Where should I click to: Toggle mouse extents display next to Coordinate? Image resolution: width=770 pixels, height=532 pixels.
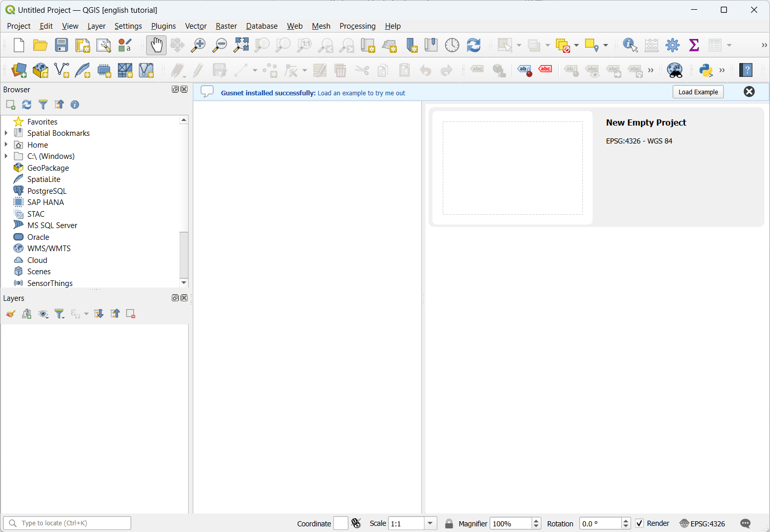click(x=356, y=523)
